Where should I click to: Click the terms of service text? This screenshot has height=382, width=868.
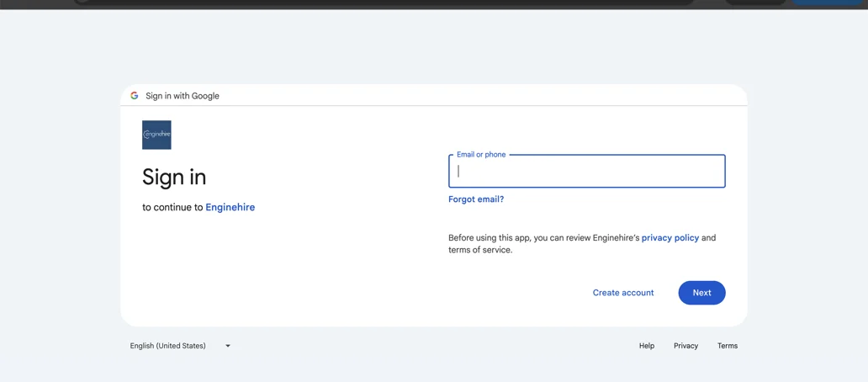(x=479, y=250)
